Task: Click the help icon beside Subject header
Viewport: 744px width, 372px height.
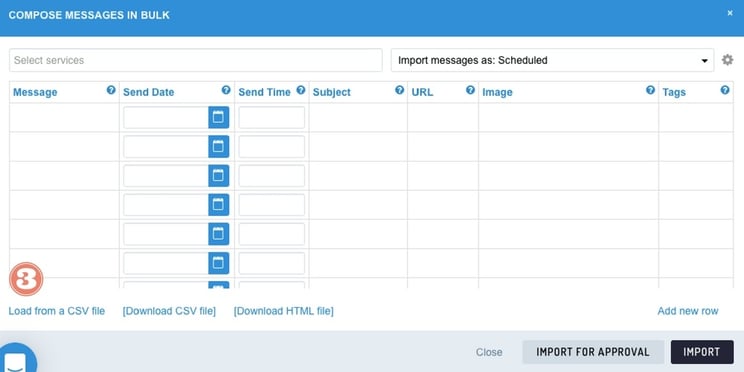Action: (x=400, y=90)
